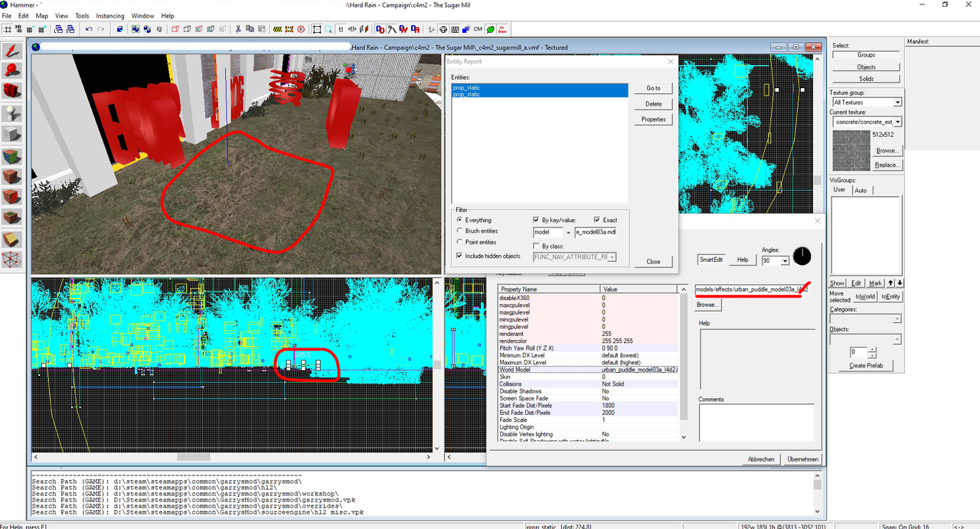The height and width of the screenshot is (529, 980).
Task: Open the Edit menu
Action: click(24, 15)
